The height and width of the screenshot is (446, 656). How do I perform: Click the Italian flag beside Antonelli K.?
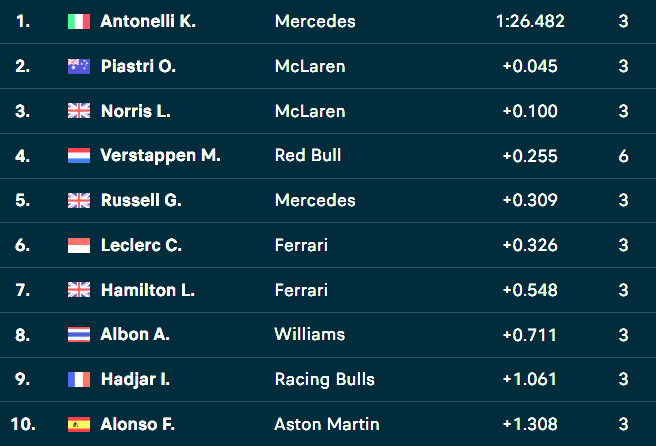click(x=79, y=21)
